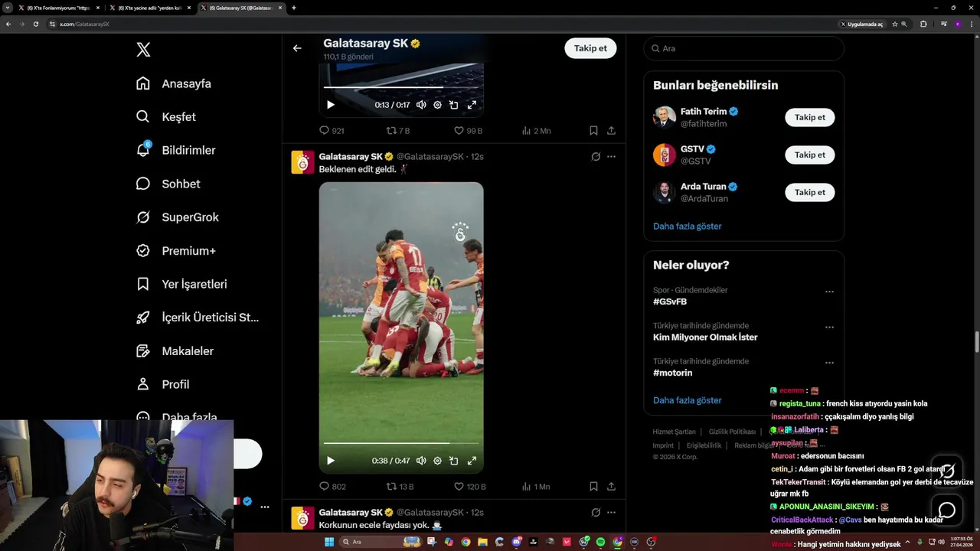This screenshot has width=980, height=551.
Task: Open Galatasaray avatar on Beklenen edit post
Action: tap(303, 162)
